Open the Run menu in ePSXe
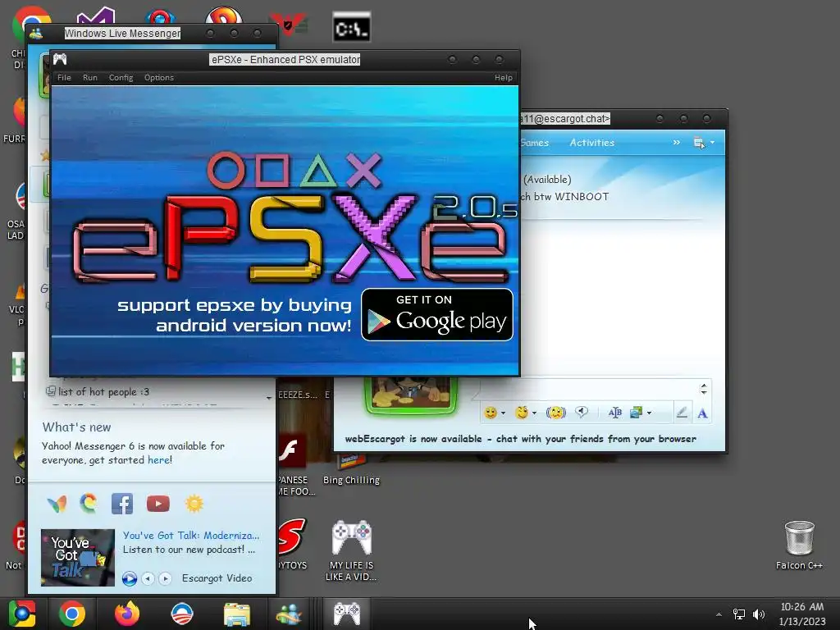The image size is (840, 630). click(90, 78)
